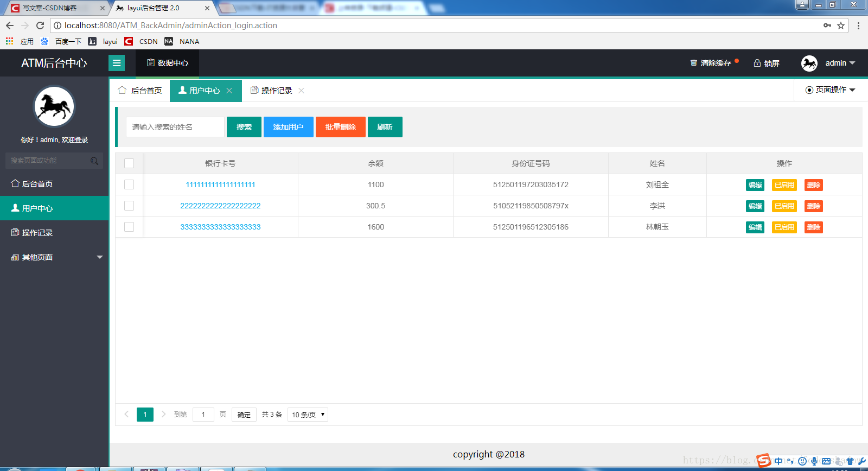The width and height of the screenshot is (868, 471).
Task: Close the 写文章-CSDN博客 browser tab
Action: pos(102,8)
